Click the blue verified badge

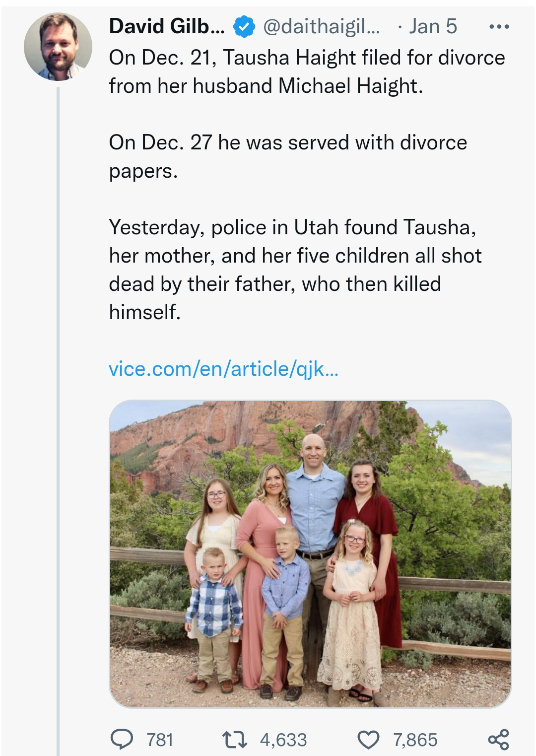[244, 27]
